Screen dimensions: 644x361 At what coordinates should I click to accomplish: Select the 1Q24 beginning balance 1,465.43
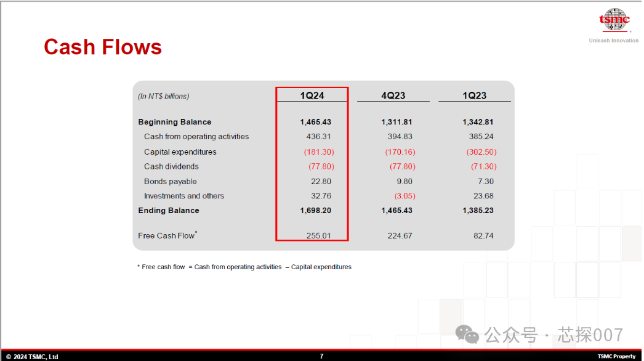pyautogui.click(x=315, y=122)
